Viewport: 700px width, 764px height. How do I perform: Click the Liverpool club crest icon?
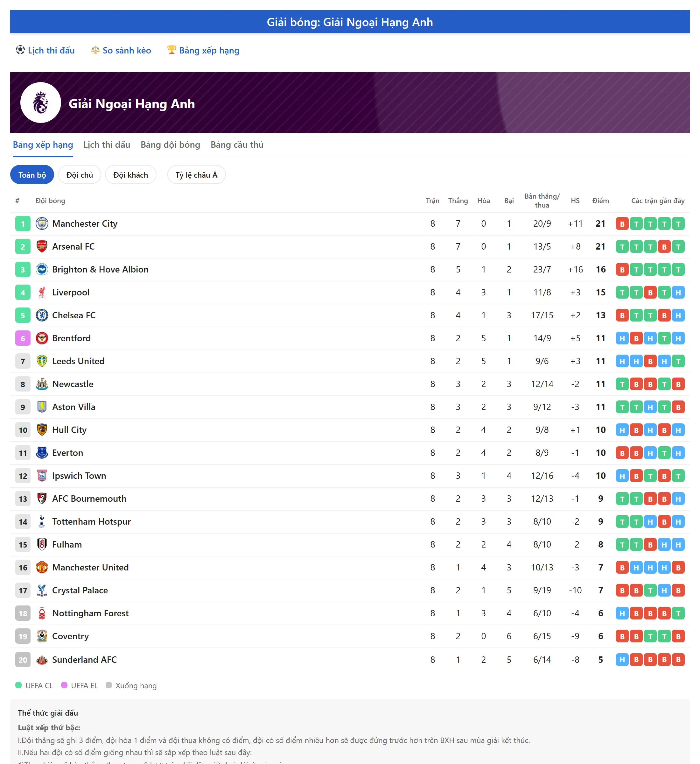tap(42, 292)
